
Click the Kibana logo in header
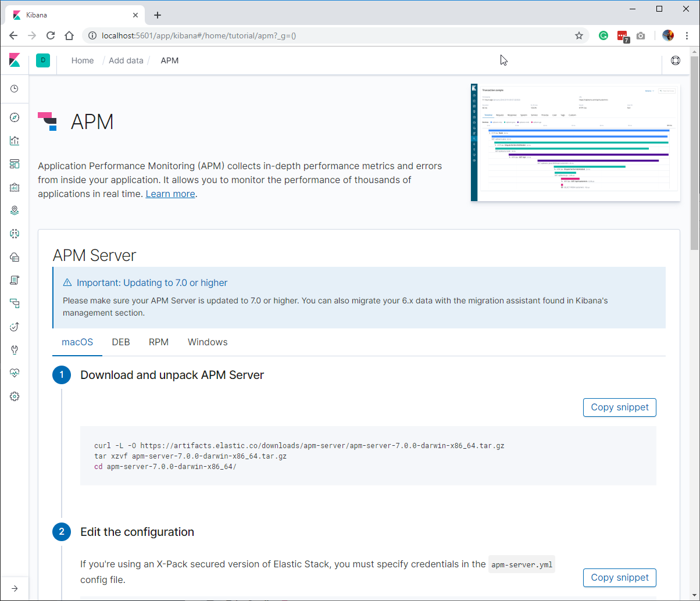(15, 60)
